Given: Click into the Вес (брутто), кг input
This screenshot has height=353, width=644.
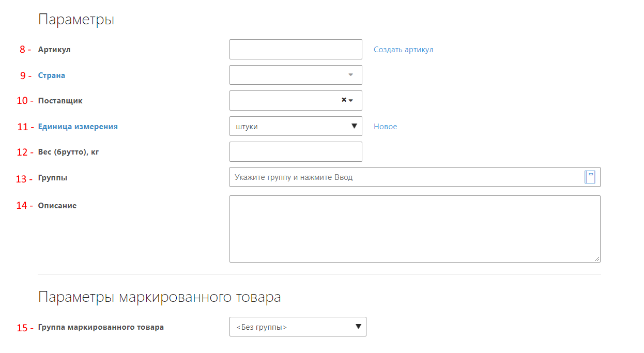Looking at the screenshot, I should tap(296, 152).
